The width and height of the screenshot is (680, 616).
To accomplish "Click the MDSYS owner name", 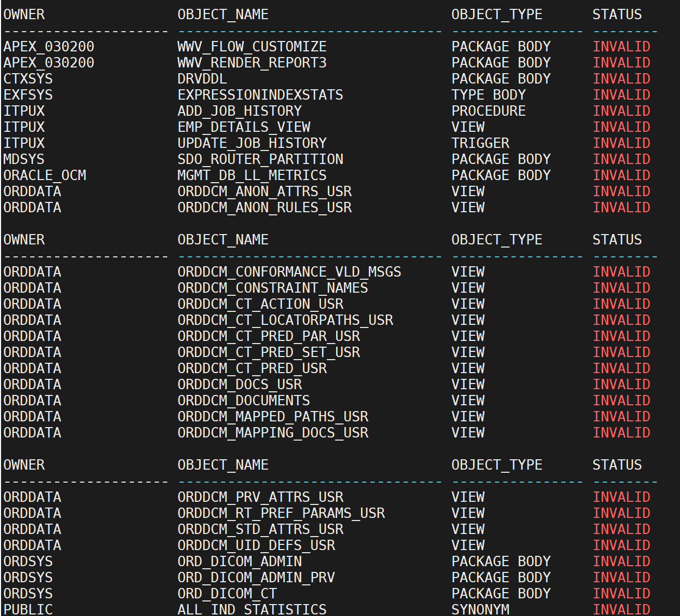I will (24, 159).
